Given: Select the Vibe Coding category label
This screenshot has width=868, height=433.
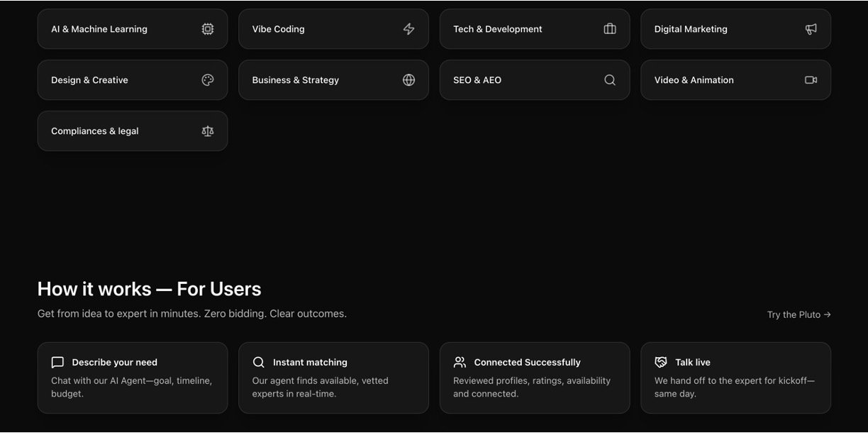Looking at the screenshot, I should click(278, 29).
